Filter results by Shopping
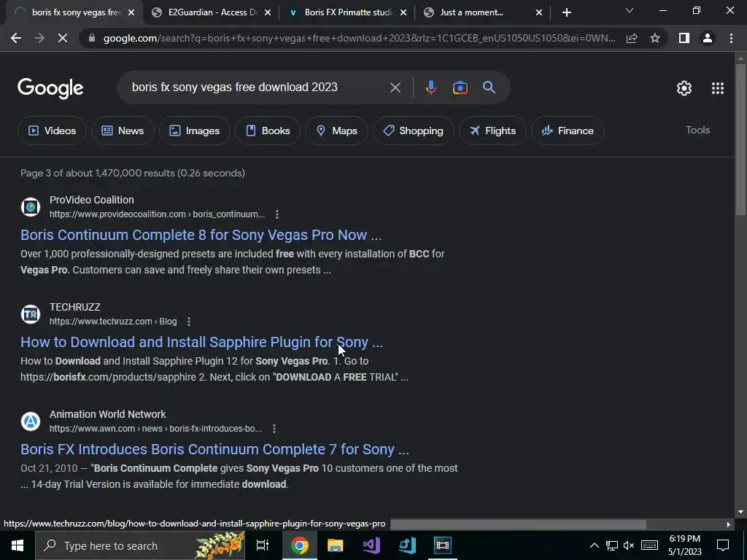 (x=413, y=131)
